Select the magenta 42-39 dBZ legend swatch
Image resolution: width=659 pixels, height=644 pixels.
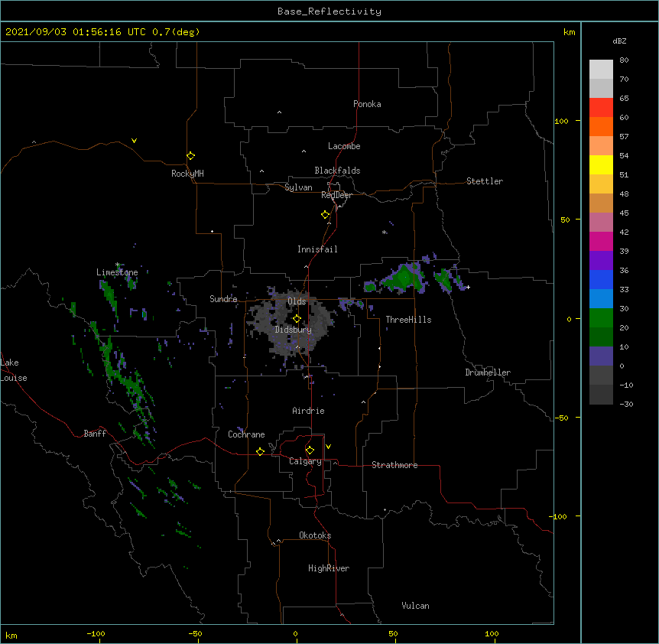(x=601, y=241)
